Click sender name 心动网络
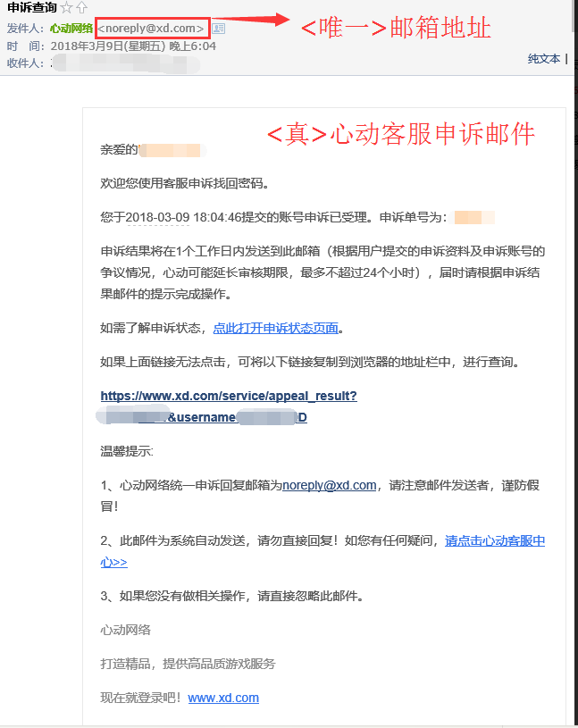 pyautogui.click(x=71, y=29)
